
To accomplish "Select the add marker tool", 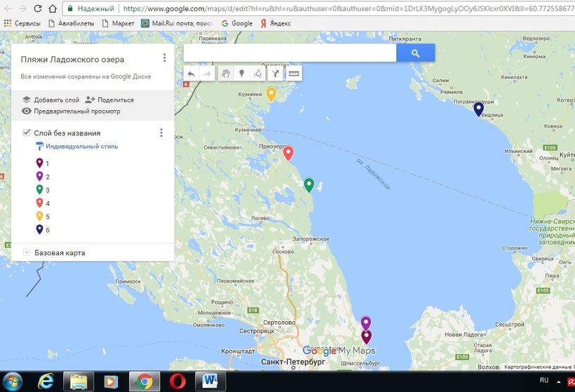I will 242,73.
